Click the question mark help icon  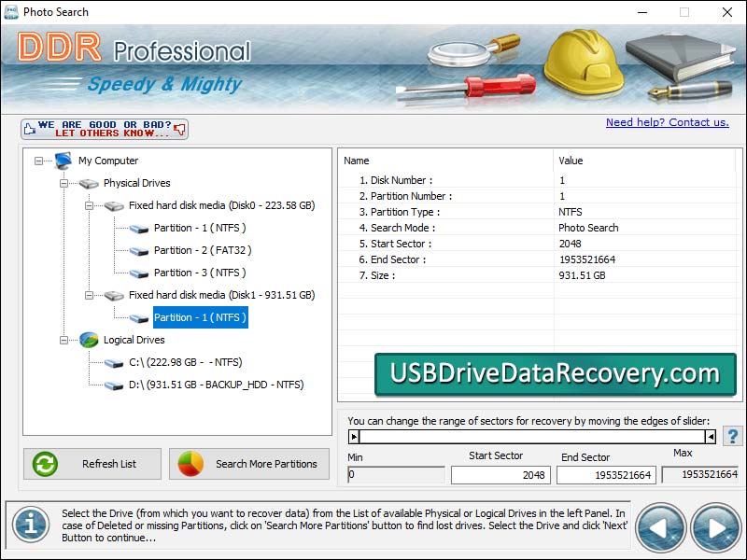pos(731,436)
